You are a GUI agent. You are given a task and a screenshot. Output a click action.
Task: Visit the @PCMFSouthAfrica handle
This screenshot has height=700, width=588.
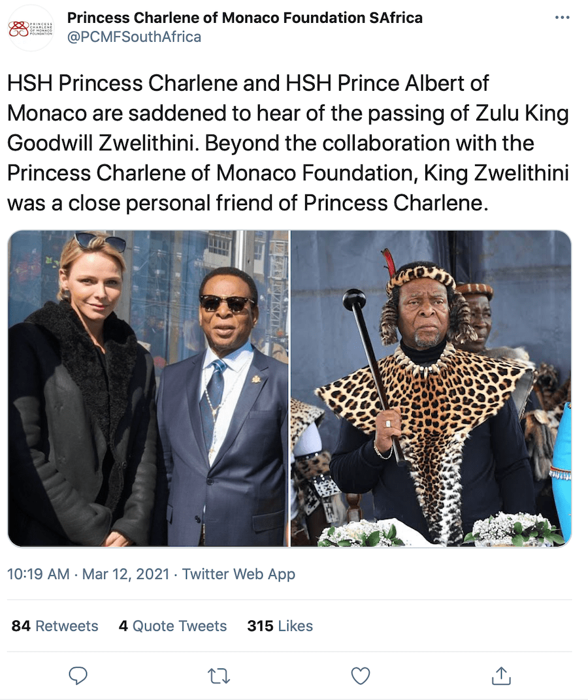[x=134, y=37]
